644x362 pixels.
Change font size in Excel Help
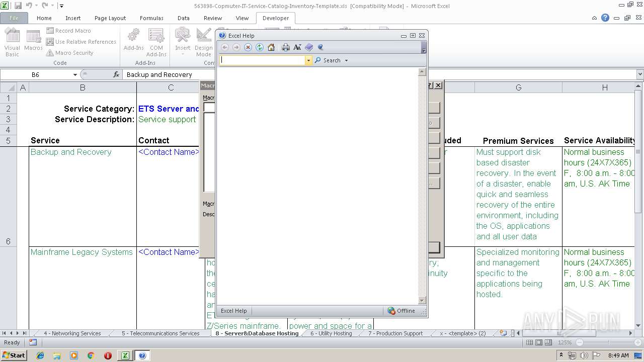297,47
